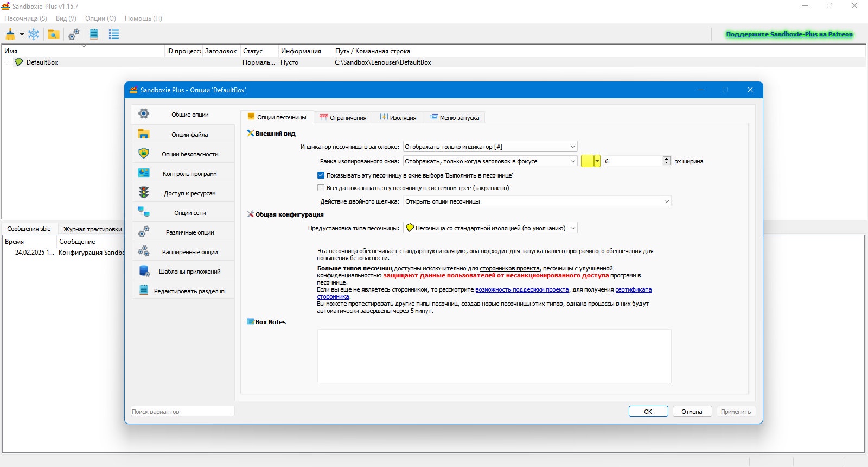Sort by Статус column header
This screenshot has width=868, height=467.
point(259,51)
